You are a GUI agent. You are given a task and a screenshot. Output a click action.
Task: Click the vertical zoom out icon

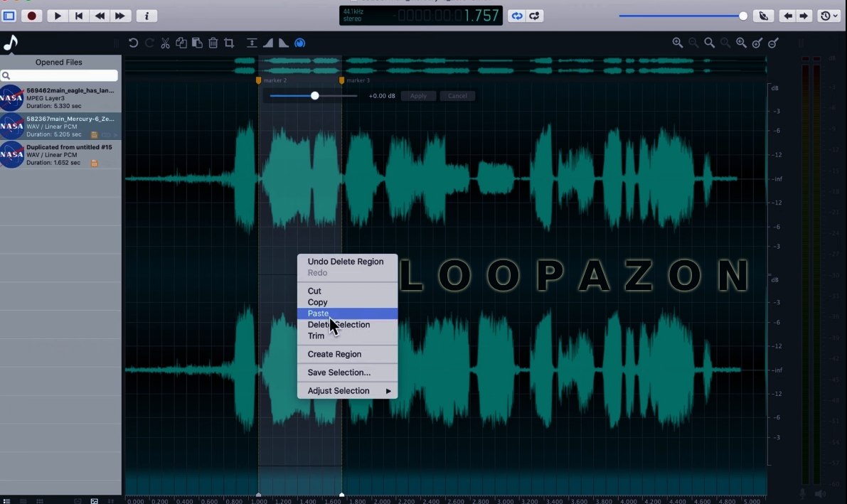[x=774, y=43]
